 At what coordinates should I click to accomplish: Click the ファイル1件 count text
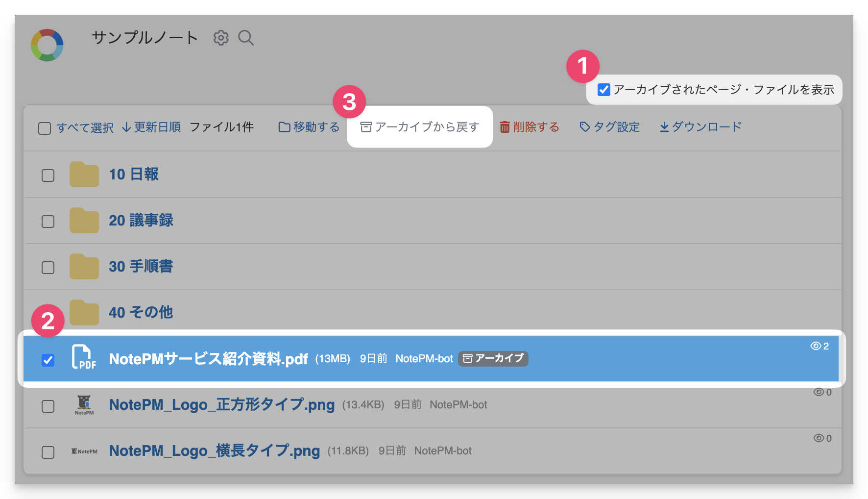222,127
